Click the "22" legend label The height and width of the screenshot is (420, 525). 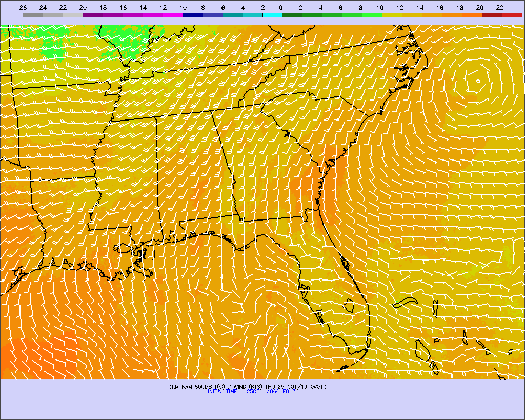coord(500,7)
